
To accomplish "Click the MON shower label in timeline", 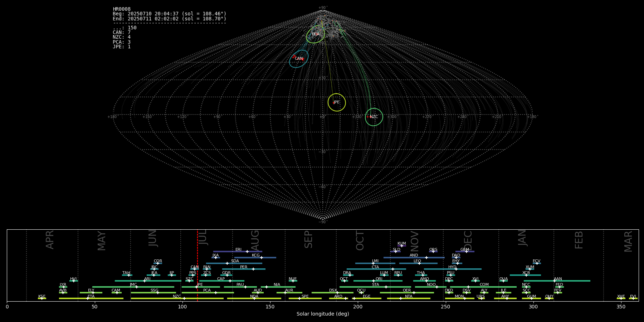I will tap(459, 297).
